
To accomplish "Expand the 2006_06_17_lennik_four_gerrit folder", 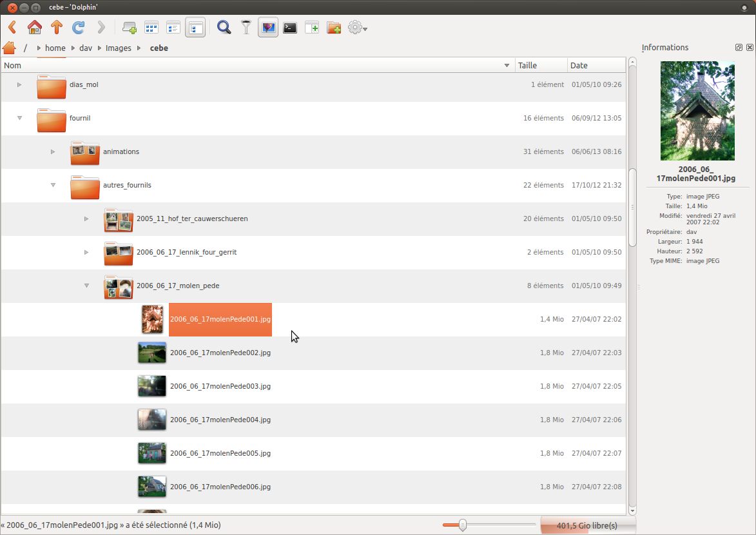I will click(x=86, y=253).
